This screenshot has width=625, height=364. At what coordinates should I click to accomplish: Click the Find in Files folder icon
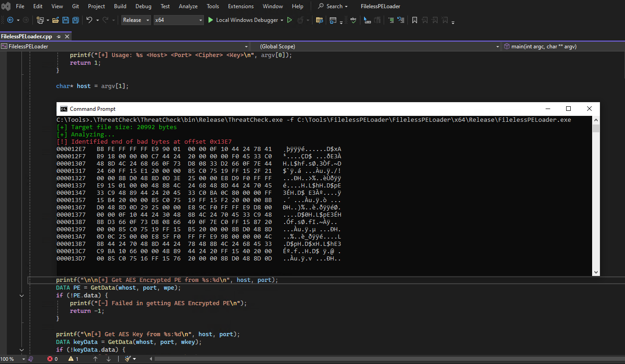(319, 20)
